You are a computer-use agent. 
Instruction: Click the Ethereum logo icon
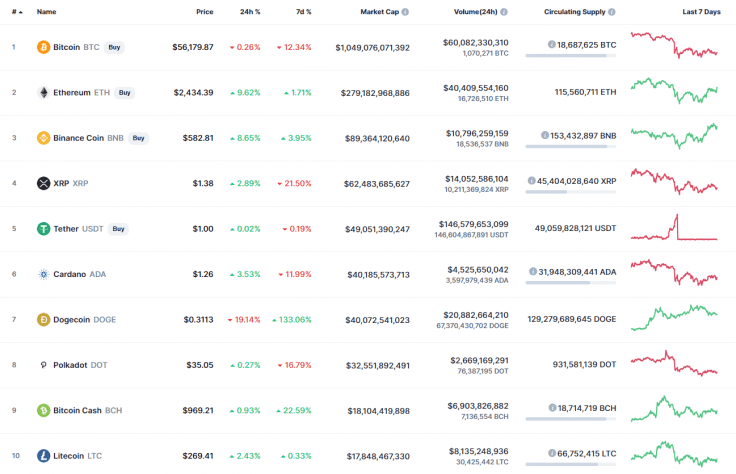point(43,93)
